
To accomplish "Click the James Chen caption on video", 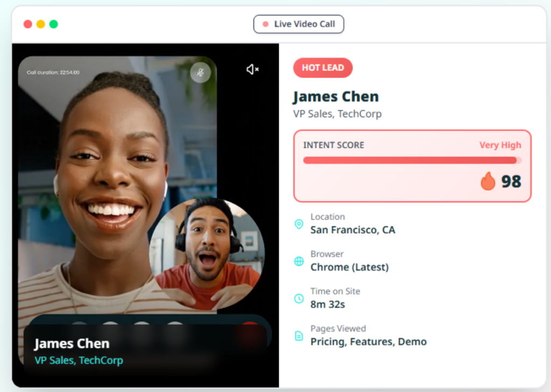I will click(72, 344).
